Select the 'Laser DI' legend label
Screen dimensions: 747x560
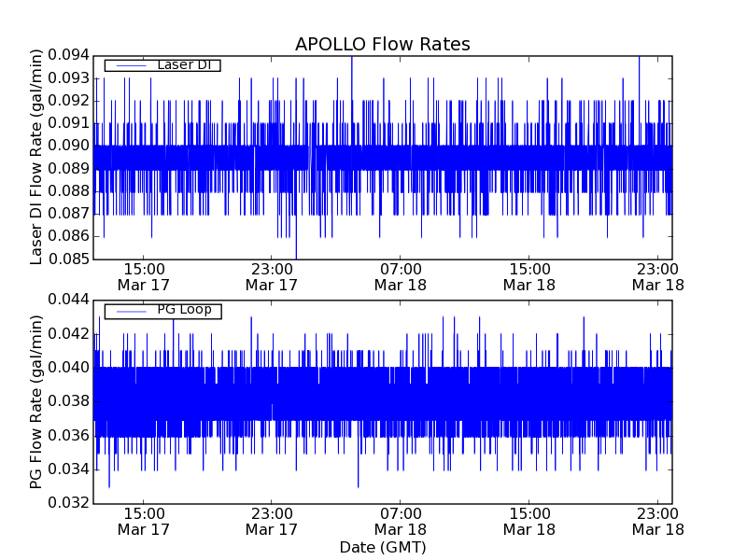pos(184,64)
